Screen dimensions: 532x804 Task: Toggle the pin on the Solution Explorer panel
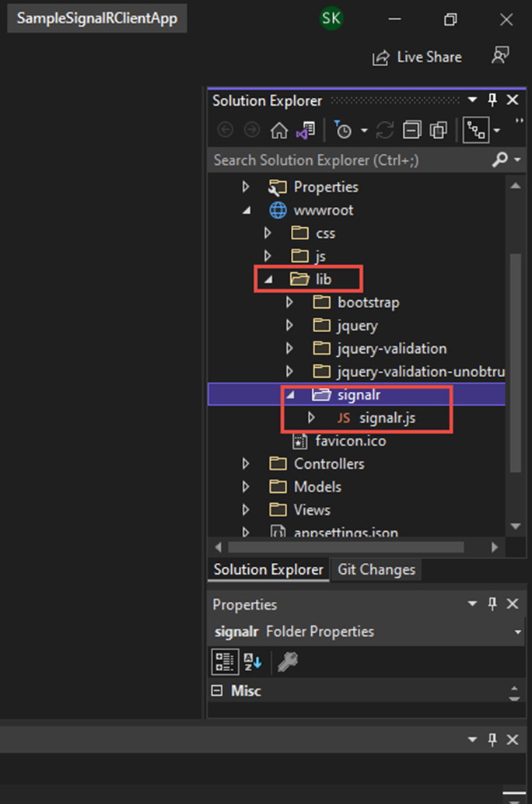(492, 100)
